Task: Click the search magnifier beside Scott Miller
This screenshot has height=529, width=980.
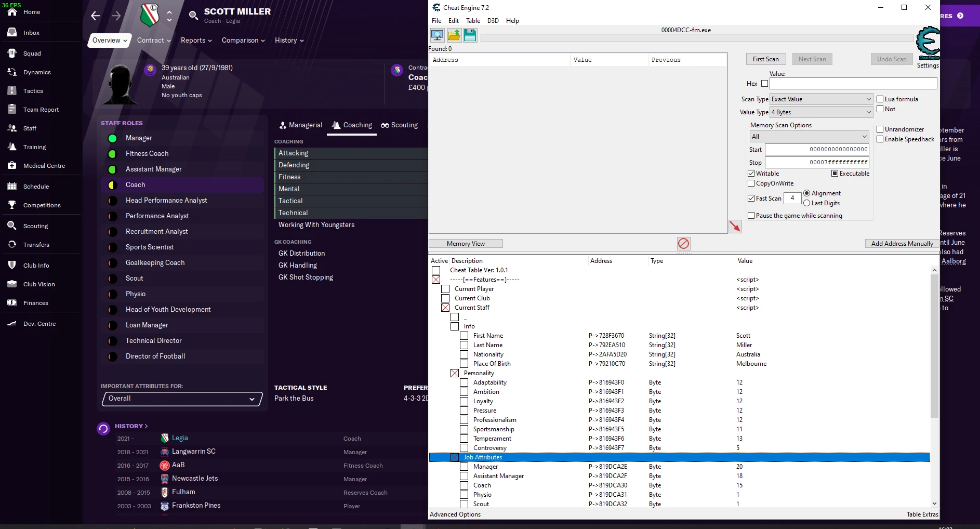Action: 193,16
